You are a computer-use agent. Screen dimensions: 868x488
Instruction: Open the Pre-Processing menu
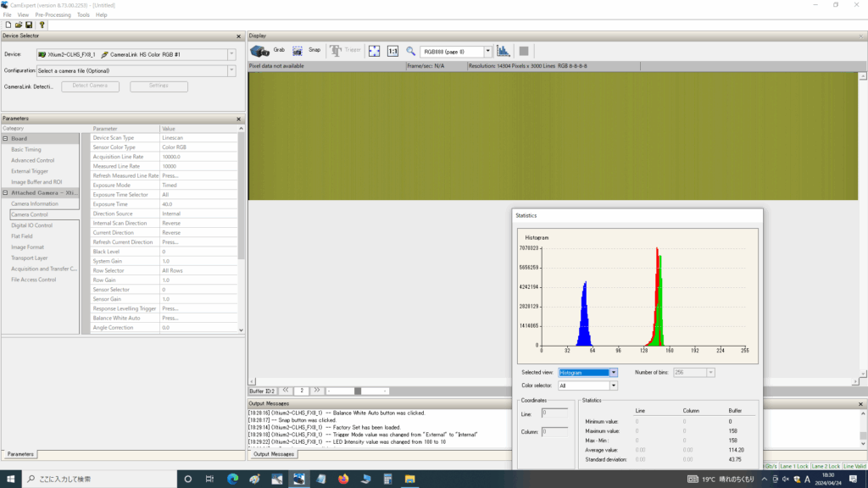click(x=53, y=14)
